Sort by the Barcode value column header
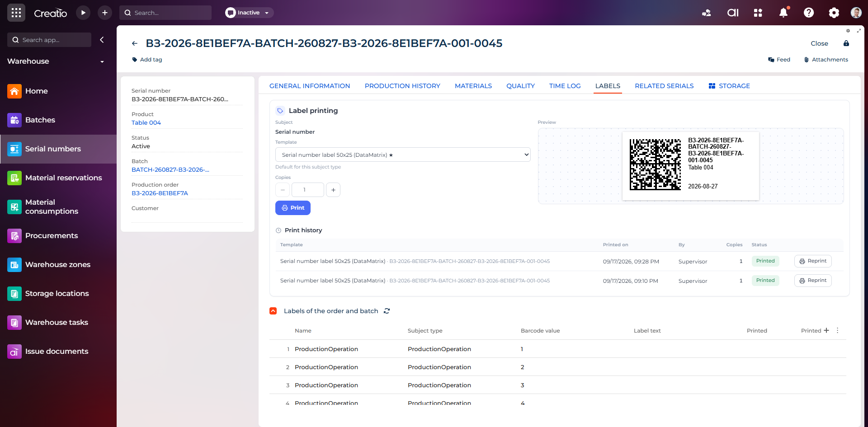The width and height of the screenshot is (868, 427). tap(540, 331)
